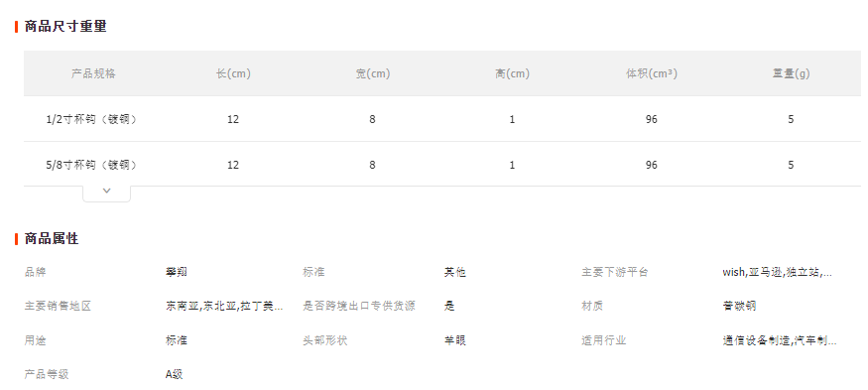Select the 5/8寸杯钩（镀铜） row label
Screen dimensions: 868x390
[91, 165]
